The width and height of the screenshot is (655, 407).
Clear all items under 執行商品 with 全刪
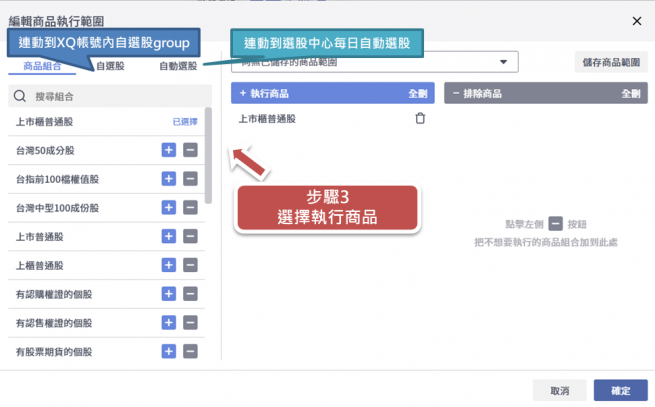[x=417, y=93]
